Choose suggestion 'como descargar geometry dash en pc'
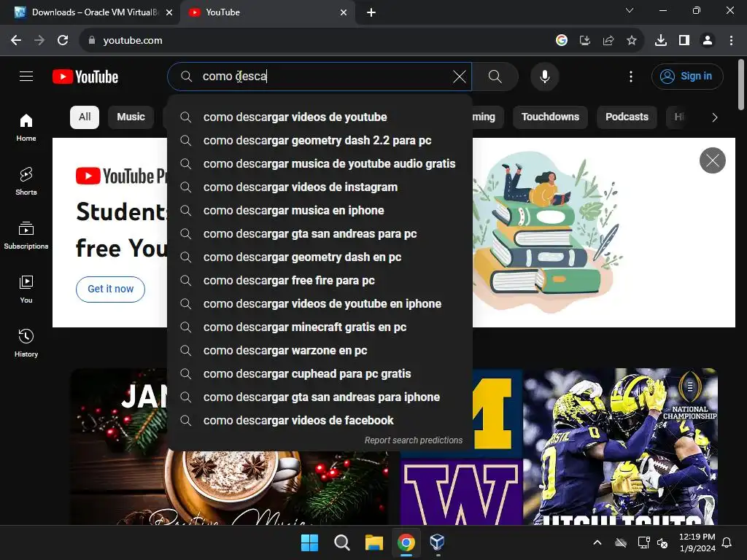 (320, 257)
